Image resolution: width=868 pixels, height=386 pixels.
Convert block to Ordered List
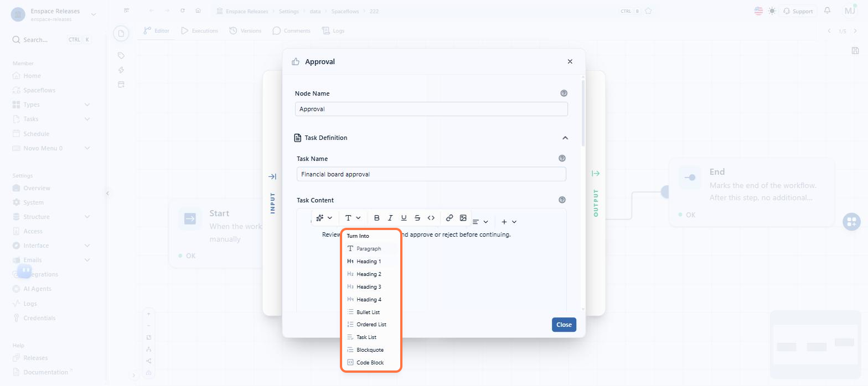370,325
